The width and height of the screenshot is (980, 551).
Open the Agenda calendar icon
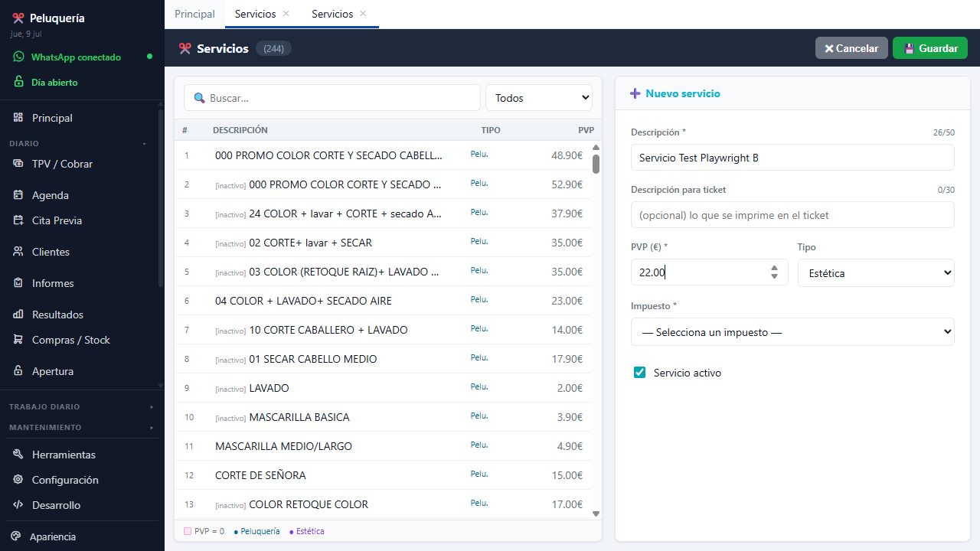click(18, 195)
